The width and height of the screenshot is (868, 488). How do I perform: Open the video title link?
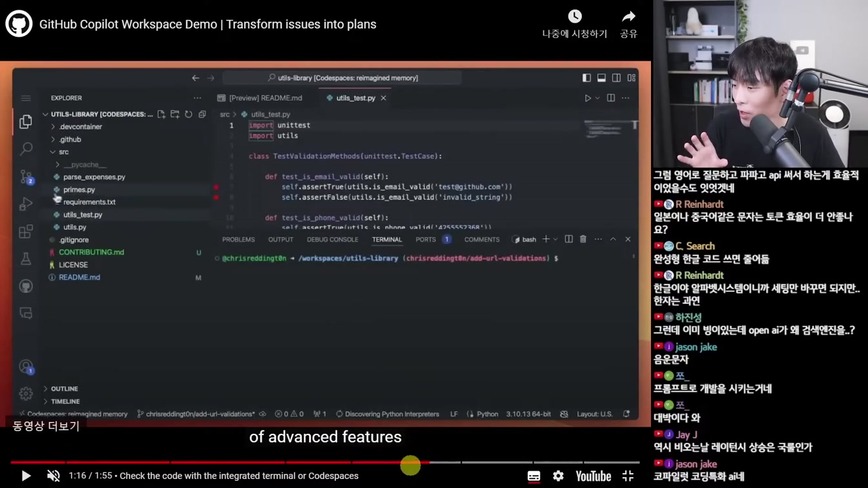208,25
